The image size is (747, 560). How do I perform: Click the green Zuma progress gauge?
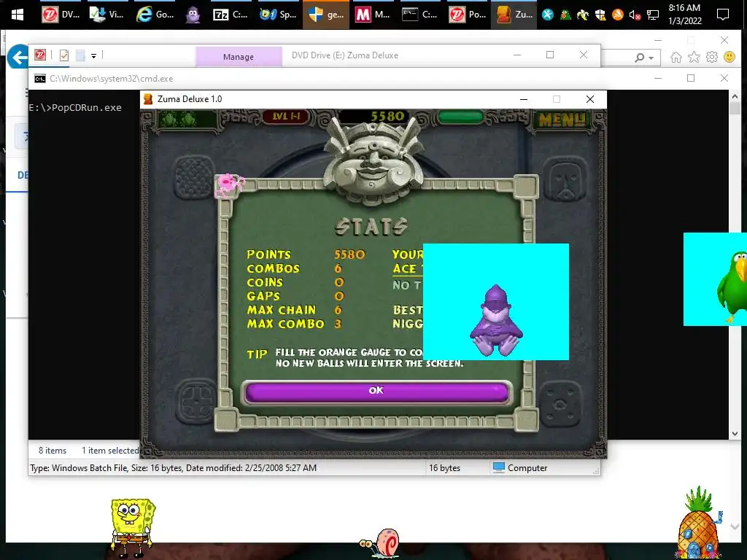[x=460, y=117]
